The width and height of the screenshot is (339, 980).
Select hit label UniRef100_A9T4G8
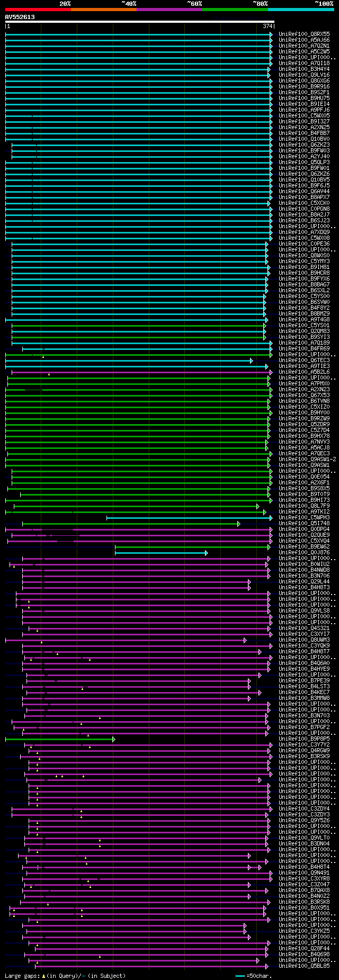pyautogui.click(x=304, y=320)
